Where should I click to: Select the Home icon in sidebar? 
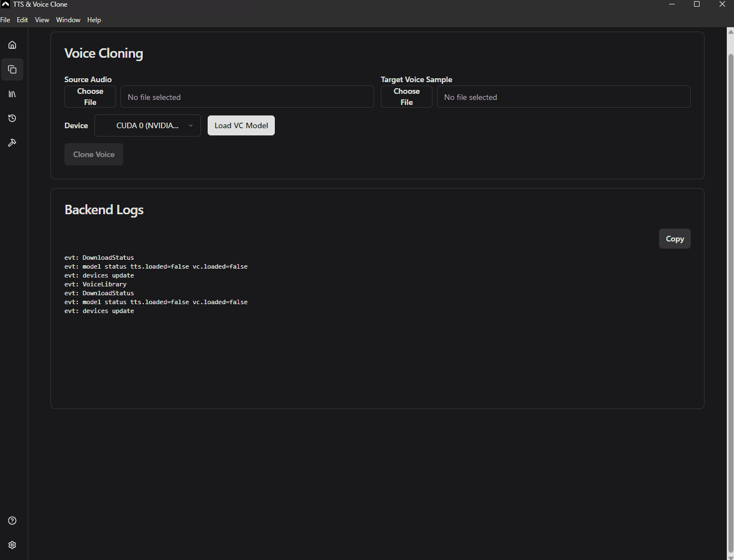12,45
